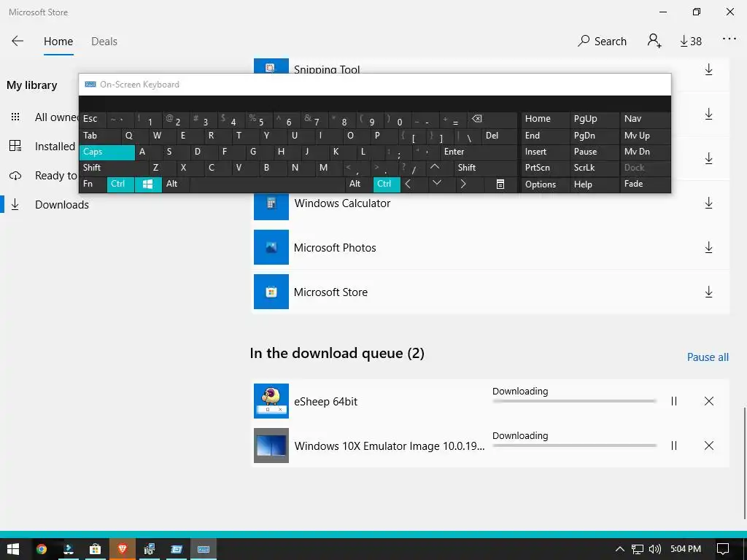Switch to the Home tab
The width and height of the screenshot is (747, 560).
58,42
